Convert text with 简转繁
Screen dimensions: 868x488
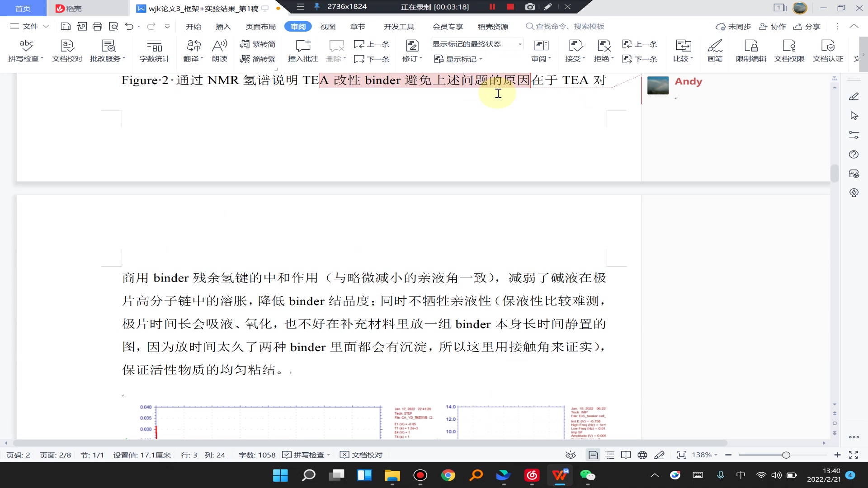[257, 59]
